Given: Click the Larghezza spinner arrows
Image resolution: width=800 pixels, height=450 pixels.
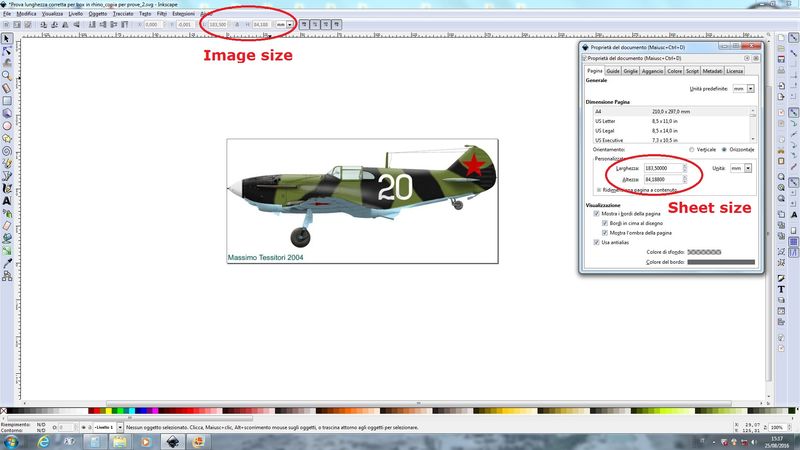Looking at the screenshot, I should point(685,168).
